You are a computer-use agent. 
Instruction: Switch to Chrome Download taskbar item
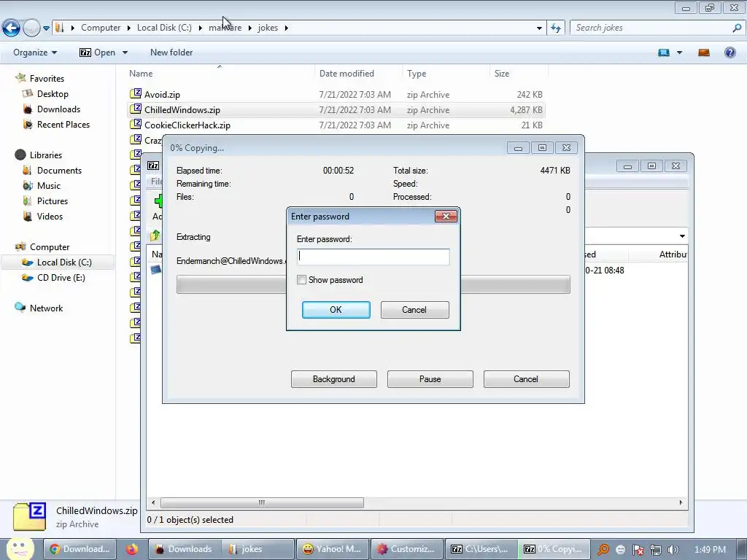80,549
